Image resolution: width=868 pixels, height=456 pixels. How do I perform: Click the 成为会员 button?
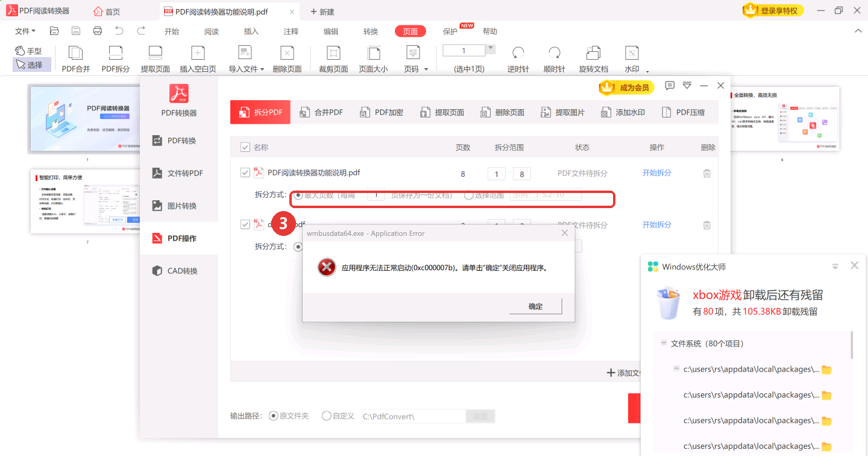pyautogui.click(x=627, y=87)
